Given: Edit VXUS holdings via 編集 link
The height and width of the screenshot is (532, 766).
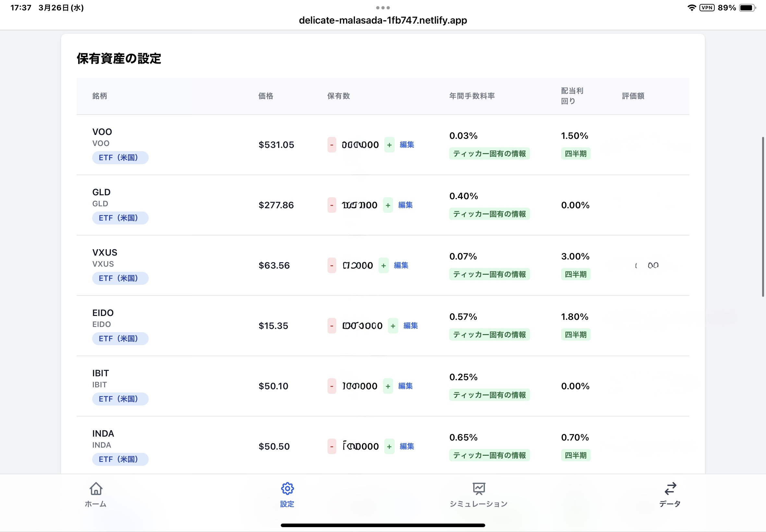Looking at the screenshot, I should [x=401, y=265].
